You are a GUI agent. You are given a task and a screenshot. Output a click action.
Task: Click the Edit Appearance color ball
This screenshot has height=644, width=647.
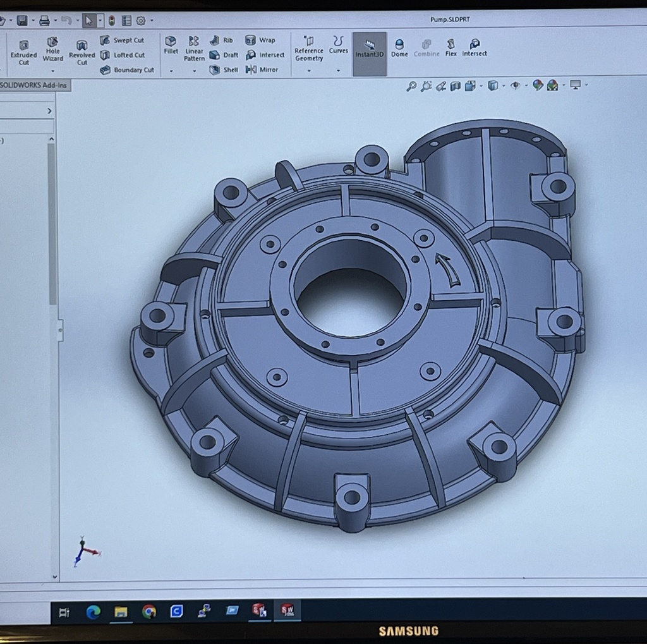tap(538, 85)
